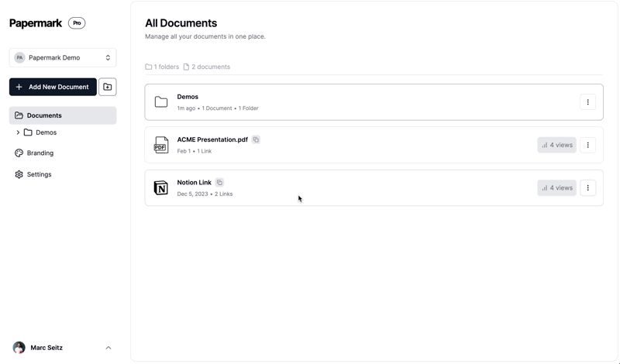The height and width of the screenshot is (364, 620).
Task: Click '1m ago • 1 Document • 1 Folder' text
Action: click(x=218, y=108)
